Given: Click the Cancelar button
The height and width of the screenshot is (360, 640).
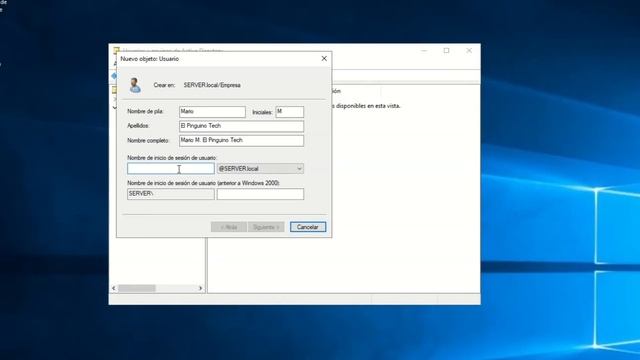Looking at the screenshot, I should point(308,227).
